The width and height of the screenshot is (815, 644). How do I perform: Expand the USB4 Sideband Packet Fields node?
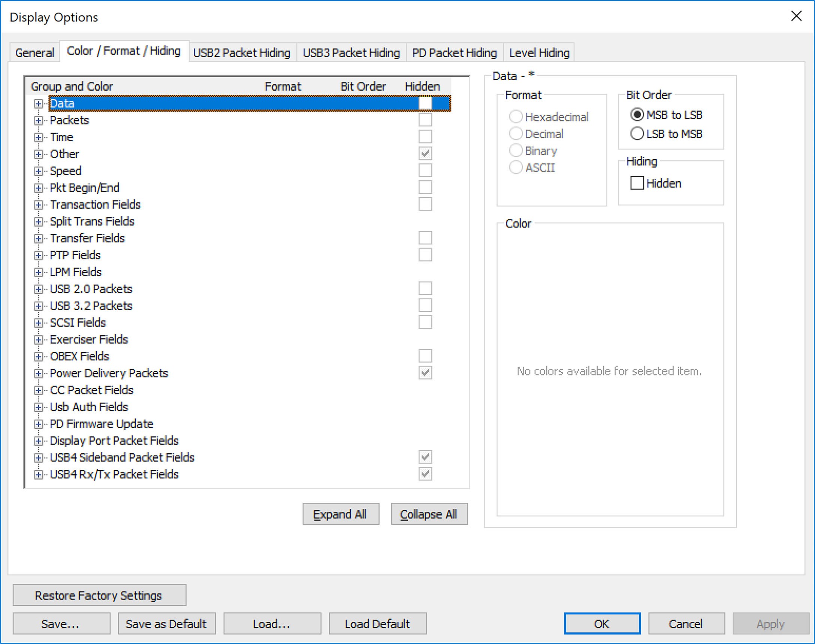[38, 458]
